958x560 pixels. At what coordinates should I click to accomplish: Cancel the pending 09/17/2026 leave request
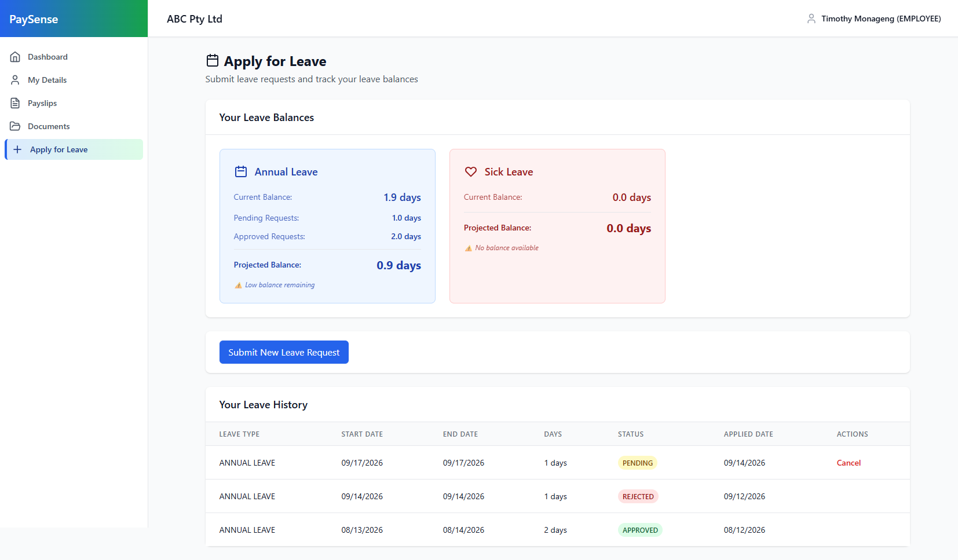pos(849,463)
